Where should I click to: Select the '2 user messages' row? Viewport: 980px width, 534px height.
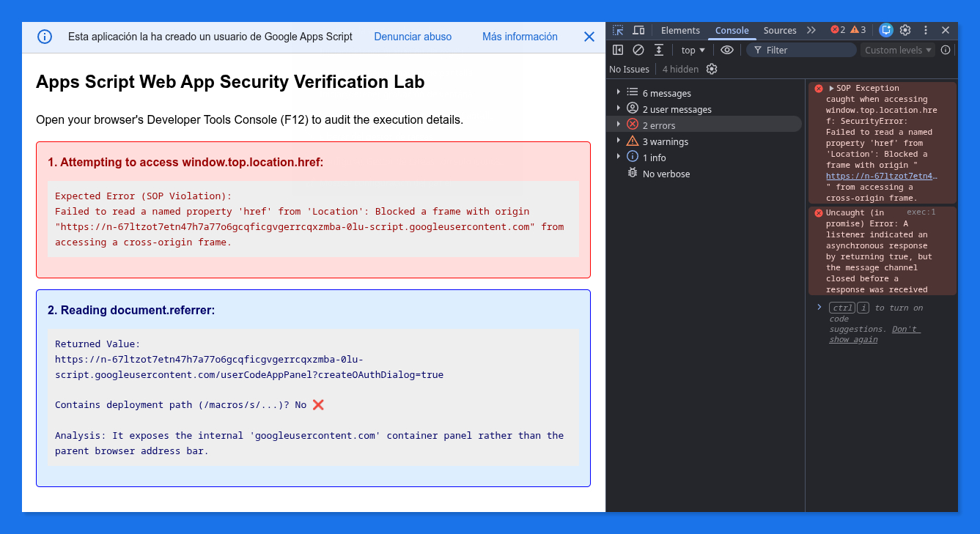click(705, 109)
